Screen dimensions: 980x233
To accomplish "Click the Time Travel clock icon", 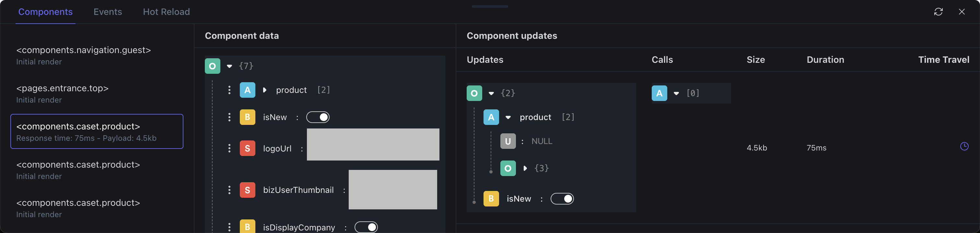I will coord(964,146).
